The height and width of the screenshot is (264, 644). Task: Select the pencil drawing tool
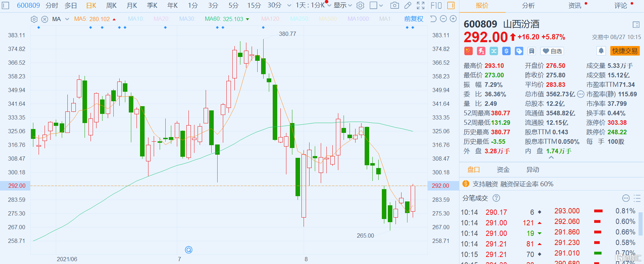[x=407, y=5]
